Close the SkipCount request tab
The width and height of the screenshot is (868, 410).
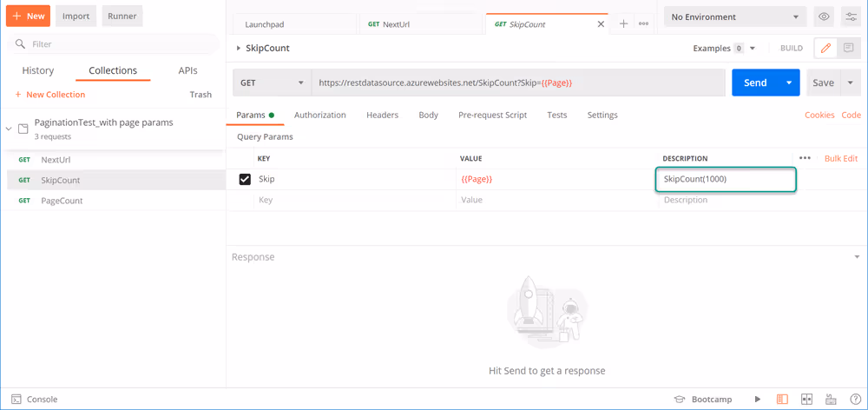[601, 24]
